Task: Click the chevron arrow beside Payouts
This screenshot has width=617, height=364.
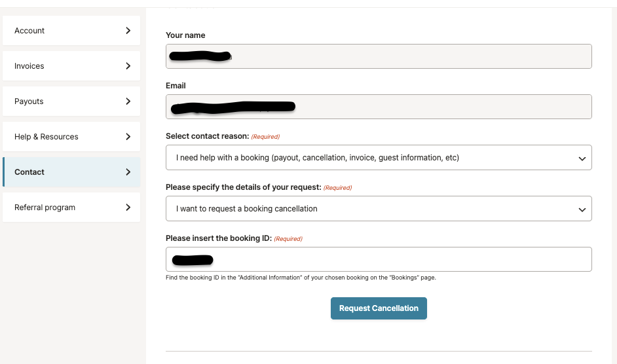Action: [128, 101]
